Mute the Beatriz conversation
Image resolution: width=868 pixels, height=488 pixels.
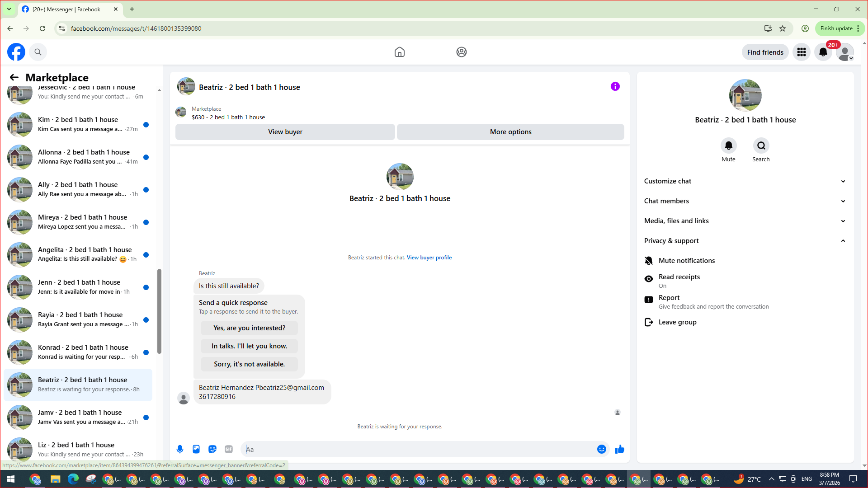(729, 145)
